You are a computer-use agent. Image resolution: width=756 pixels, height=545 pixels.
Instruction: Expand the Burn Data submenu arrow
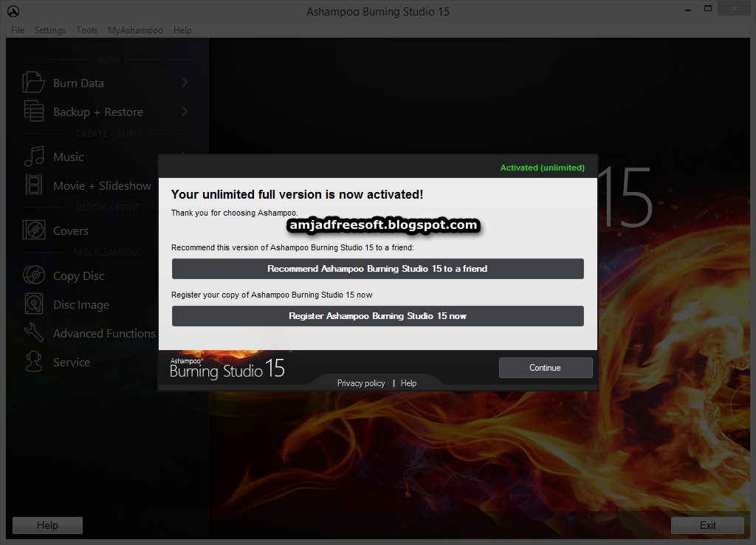185,83
